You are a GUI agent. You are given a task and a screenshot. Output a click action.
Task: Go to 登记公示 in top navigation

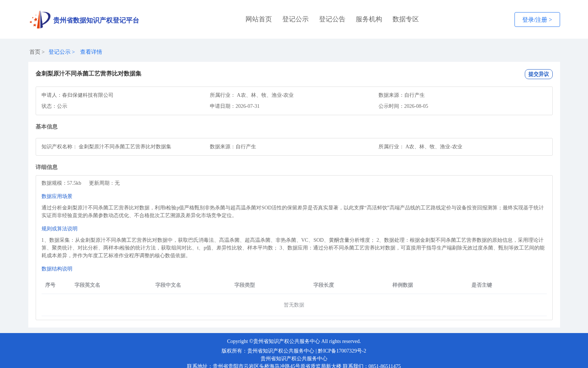click(x=295, y=19)
